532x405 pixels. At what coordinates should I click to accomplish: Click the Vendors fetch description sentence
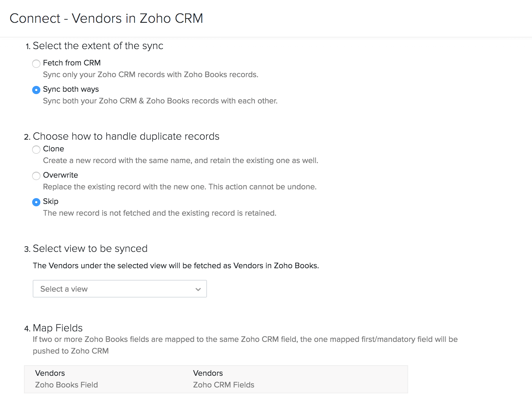click(x=176, y=266)
